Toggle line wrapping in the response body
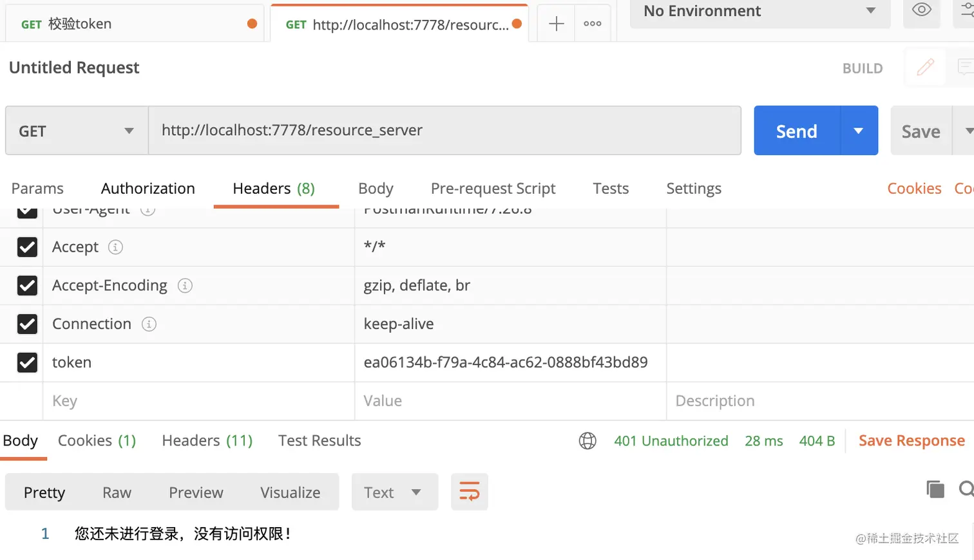This screenshot has width=974, height=560. click(x=469, y=491)
